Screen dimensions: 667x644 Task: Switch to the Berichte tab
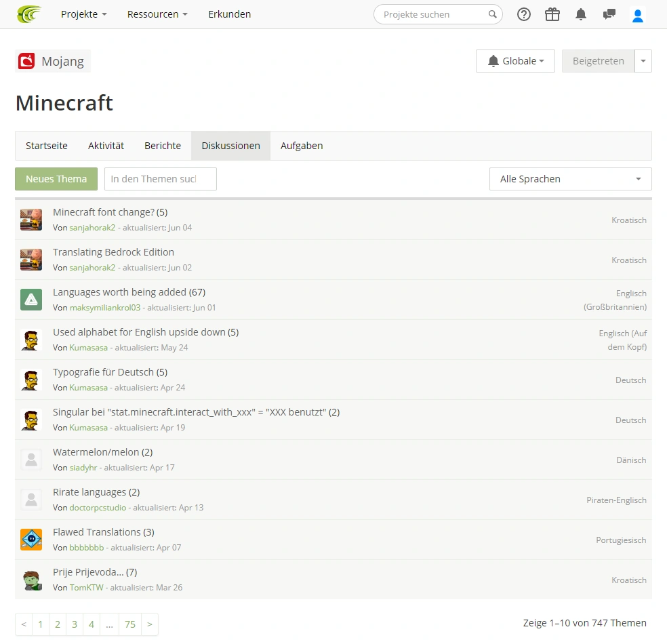click(x=163, y=146)
